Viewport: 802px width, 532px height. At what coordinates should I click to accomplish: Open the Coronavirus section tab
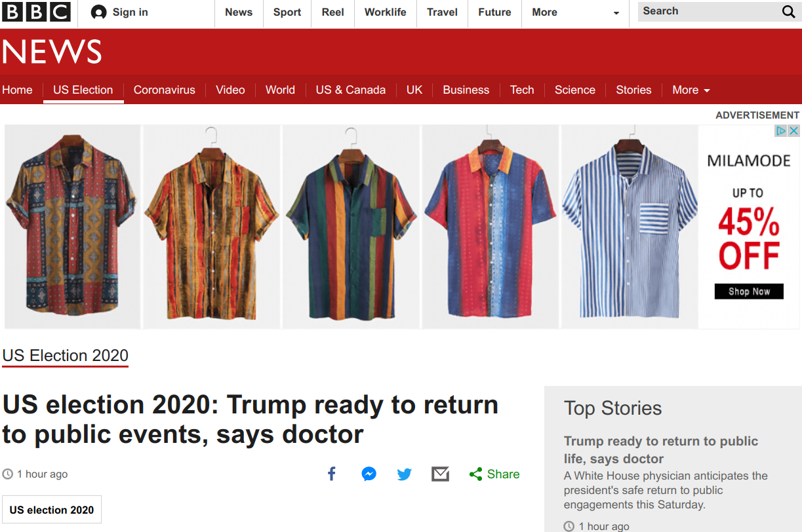164,90
